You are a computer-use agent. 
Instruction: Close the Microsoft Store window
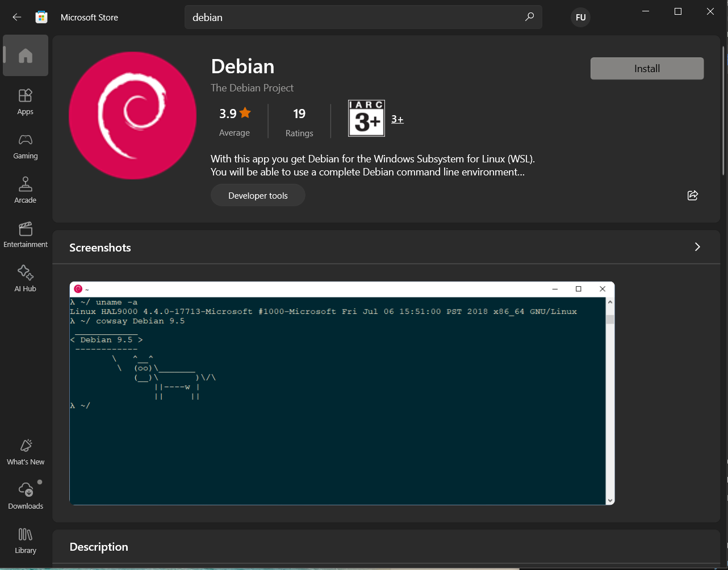click(x=710, y=11)
